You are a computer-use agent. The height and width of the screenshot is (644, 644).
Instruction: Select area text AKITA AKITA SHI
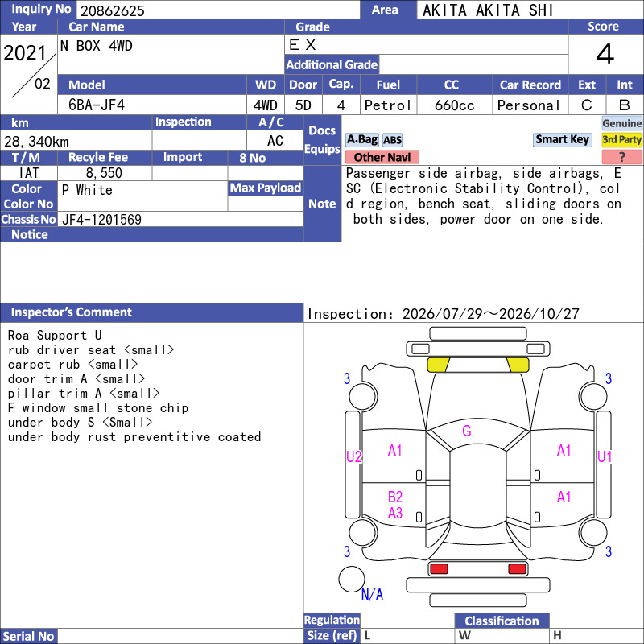click(x=488, y=10)
